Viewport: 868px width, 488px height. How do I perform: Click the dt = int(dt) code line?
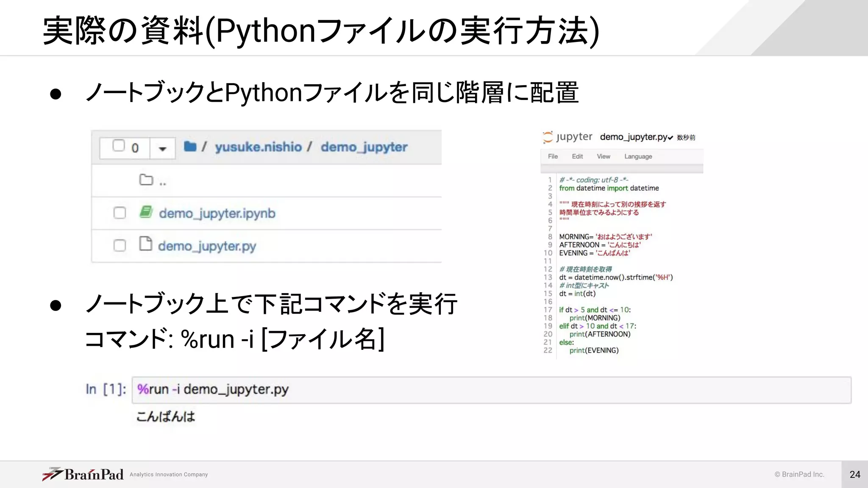click(x=577, y=294)
